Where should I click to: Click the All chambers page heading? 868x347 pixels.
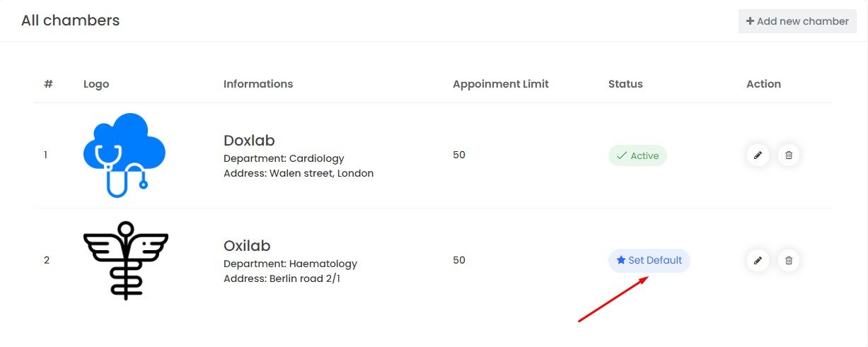(70, 20)
